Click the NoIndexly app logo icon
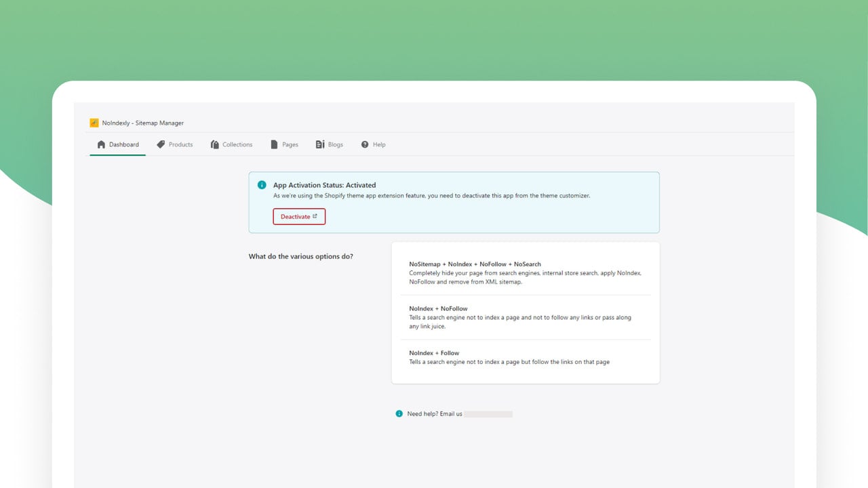Screen dimensions: 868x488 [x=94, y=123]
